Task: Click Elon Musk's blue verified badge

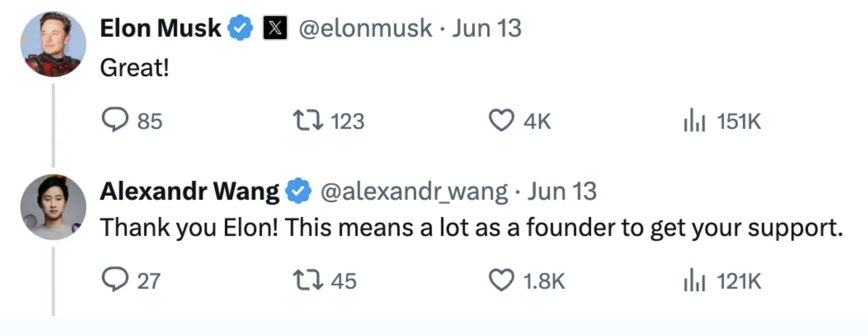Action: (x=241, y=29)
